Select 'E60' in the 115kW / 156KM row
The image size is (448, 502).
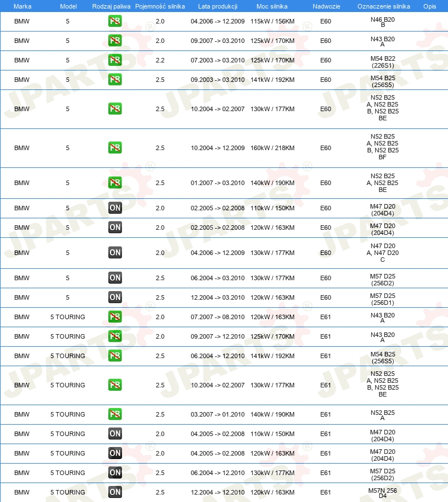point(325,21)
